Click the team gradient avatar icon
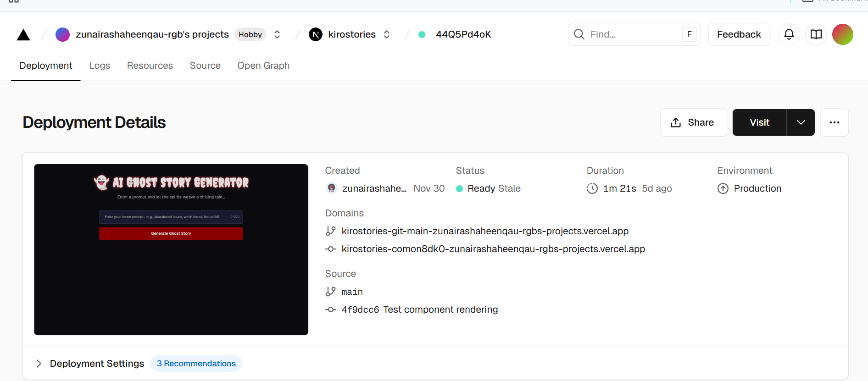Screen dimensions: 868x381 pos(63,34)
